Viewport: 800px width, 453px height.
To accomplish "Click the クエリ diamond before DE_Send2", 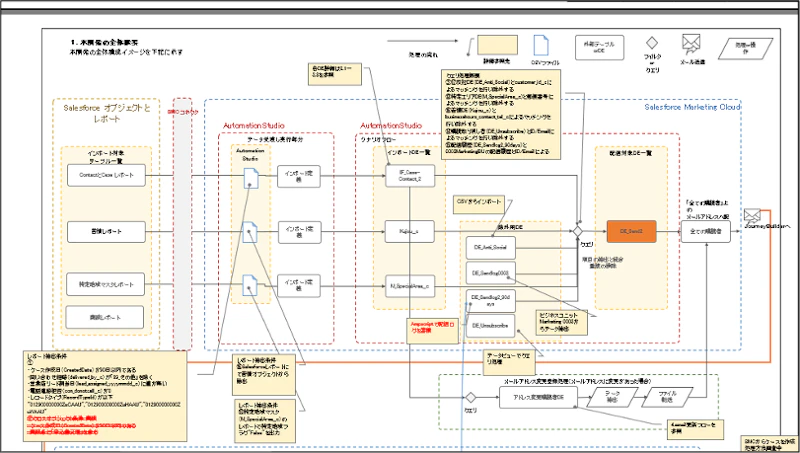I will point(578,231).
